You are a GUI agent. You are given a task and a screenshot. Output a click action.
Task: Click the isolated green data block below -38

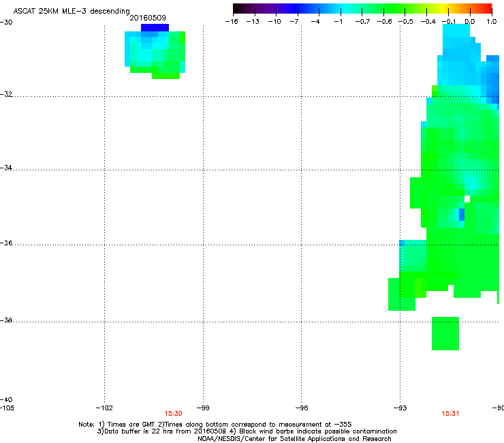(x=445, y=334)
